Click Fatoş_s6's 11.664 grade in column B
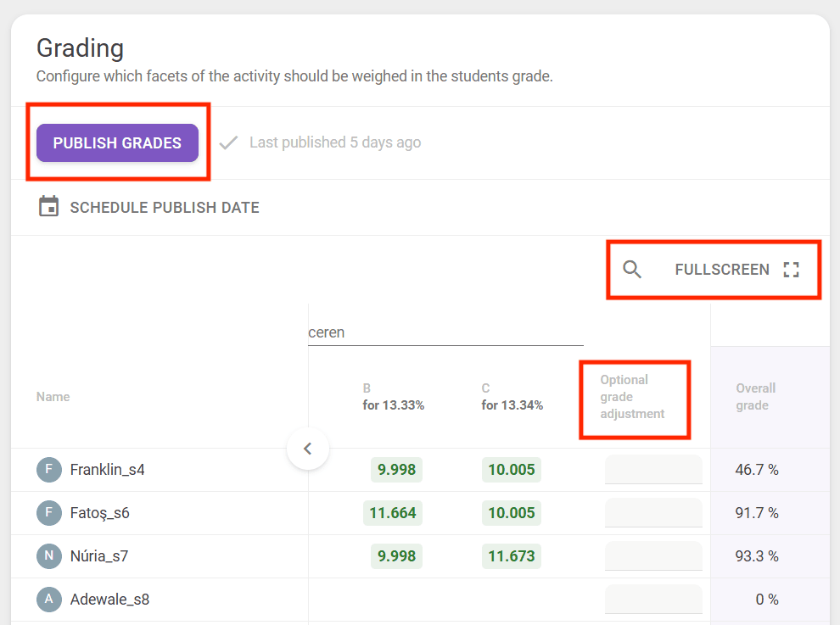 click(x=391, y=513)
